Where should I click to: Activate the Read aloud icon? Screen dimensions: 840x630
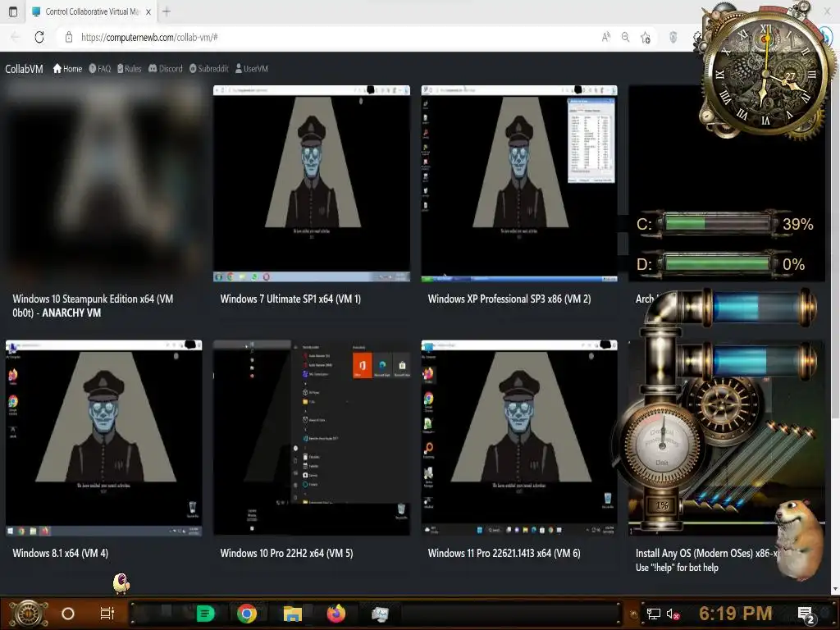pos(606,37)
